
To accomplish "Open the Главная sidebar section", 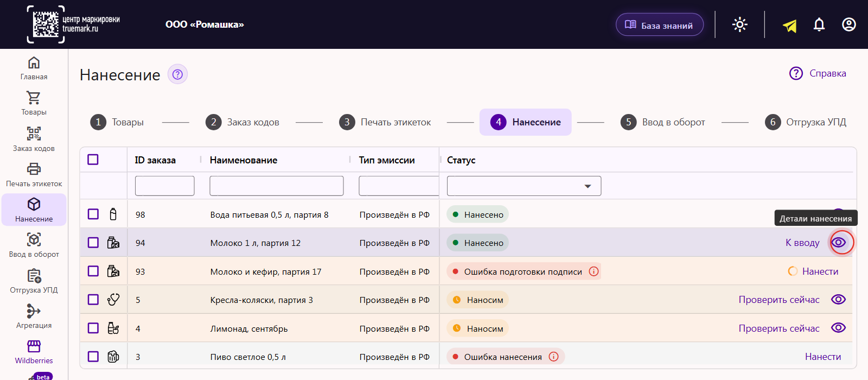I will click(34, 68).
